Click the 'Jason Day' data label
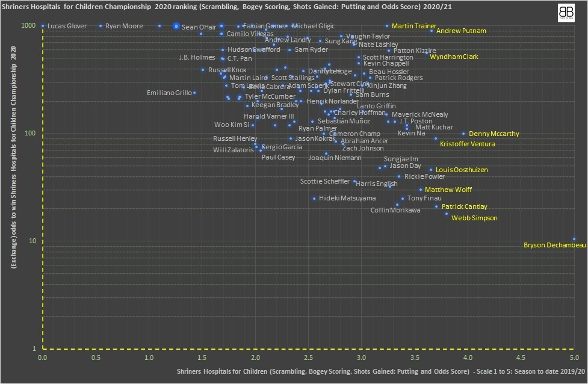This screenshot has height=384, width=588. pos(405,166)
